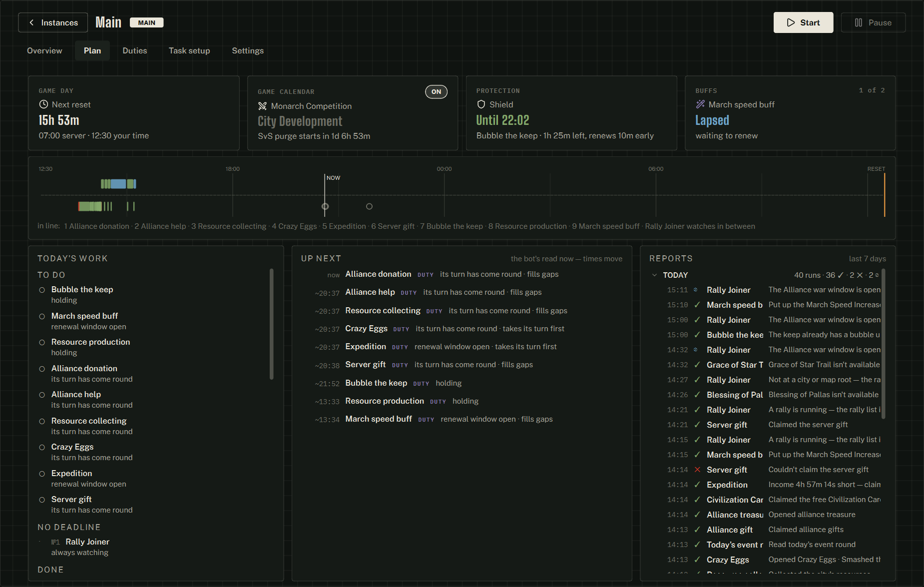Open the Settings tab
This screenshot has height=587, width=924.
[x=248, y=50]
